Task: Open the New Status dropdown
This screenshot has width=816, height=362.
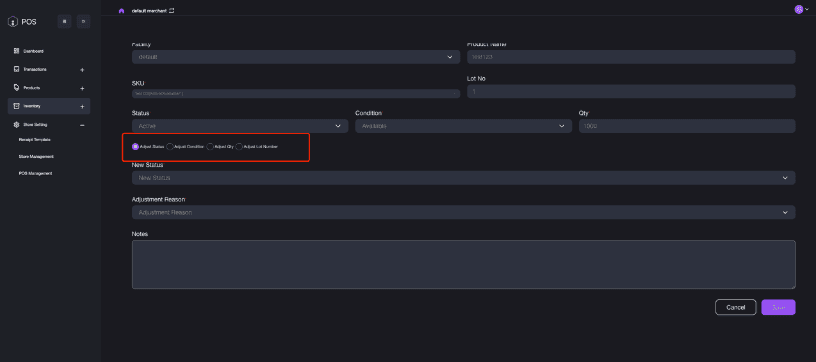Action: (463, 178)
